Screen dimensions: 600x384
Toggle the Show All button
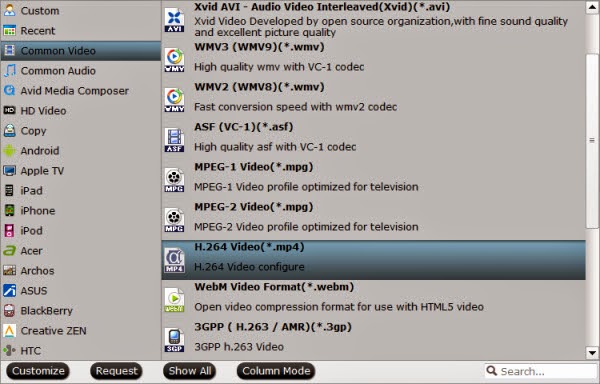tap(189, 371)
